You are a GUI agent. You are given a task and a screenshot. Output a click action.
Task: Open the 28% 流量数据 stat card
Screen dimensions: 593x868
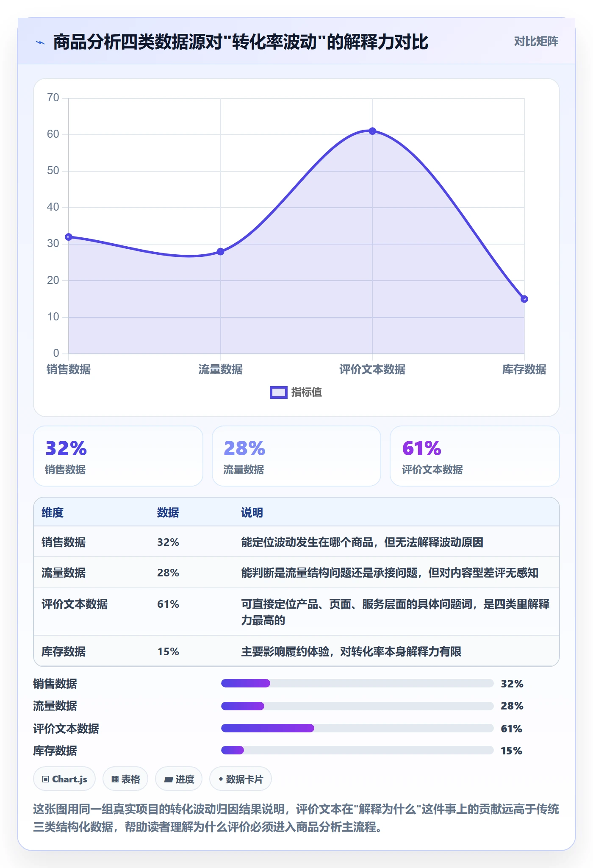(x=296, y=456)
